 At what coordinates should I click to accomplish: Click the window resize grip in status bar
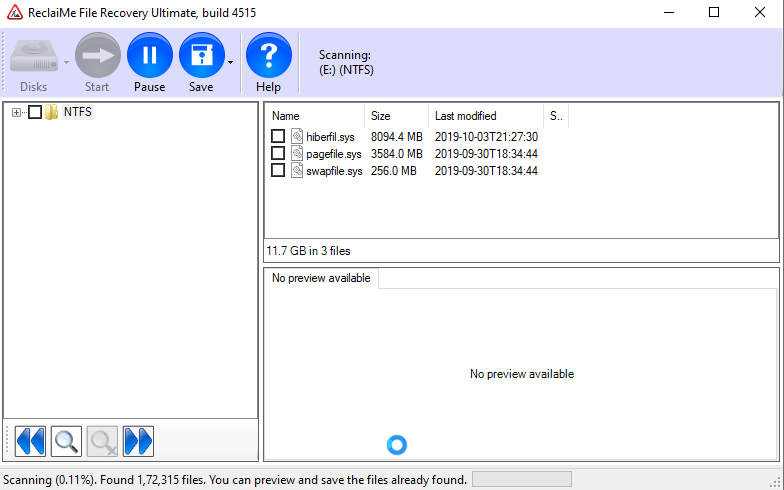pos(776,483)
